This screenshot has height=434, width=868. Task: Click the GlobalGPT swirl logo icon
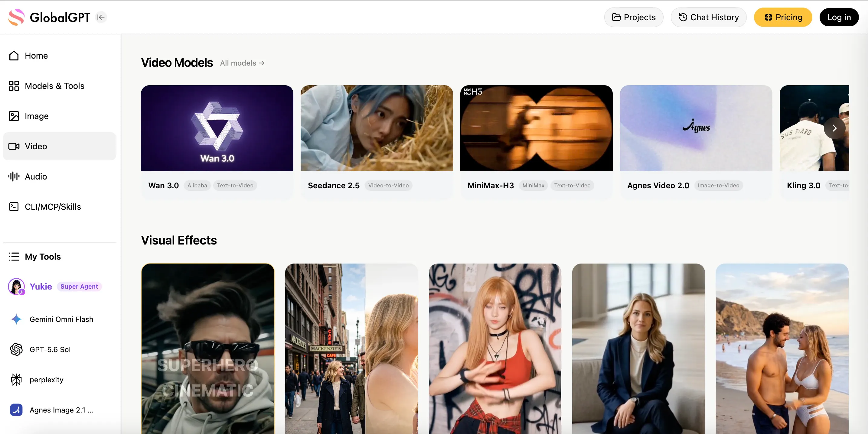(x=17, y=17)
